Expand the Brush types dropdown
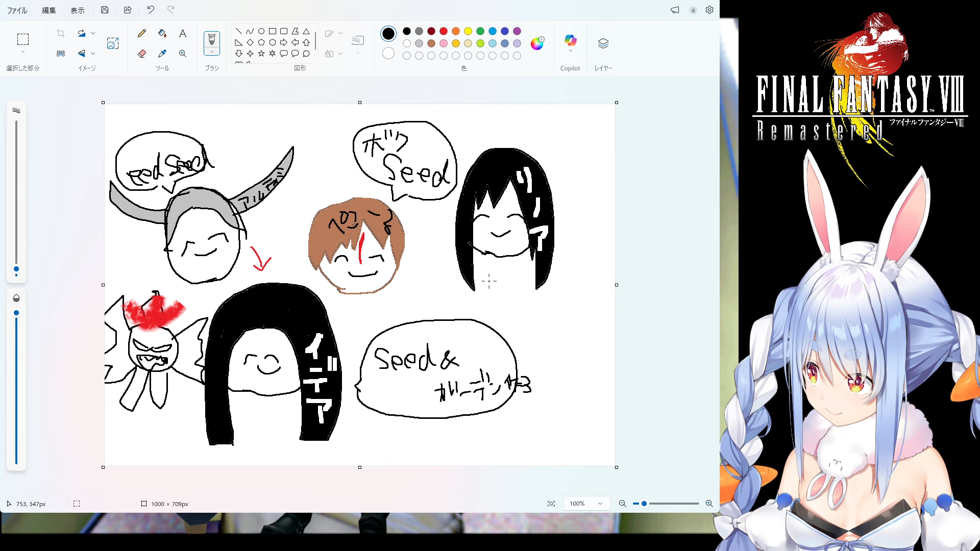The height and width of the screenshot is (551, 980). pos(212,52)
